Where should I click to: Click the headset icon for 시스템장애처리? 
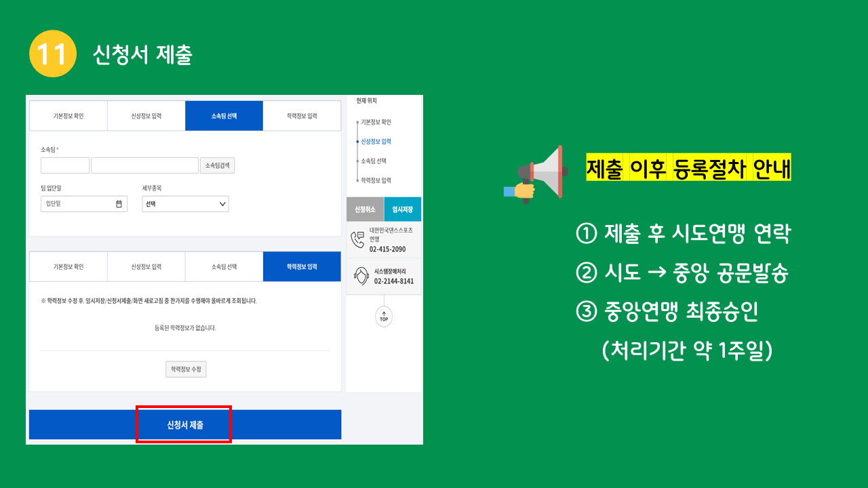point(361,276)
